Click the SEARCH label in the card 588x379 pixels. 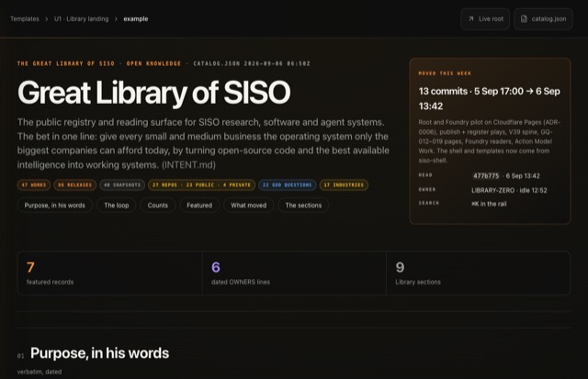pyautogui.click(x=429, y=203)
